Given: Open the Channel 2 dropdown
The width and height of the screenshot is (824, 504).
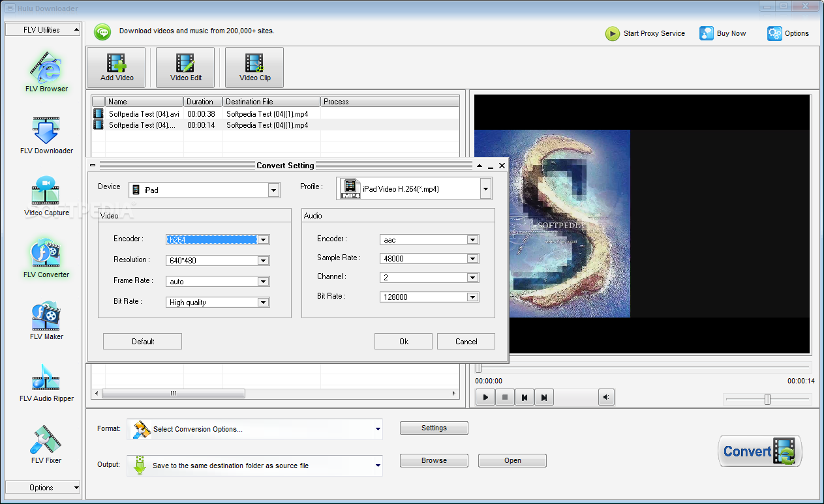Looking at the screenshot, I should pyautogui.click(x=472, y=278).
